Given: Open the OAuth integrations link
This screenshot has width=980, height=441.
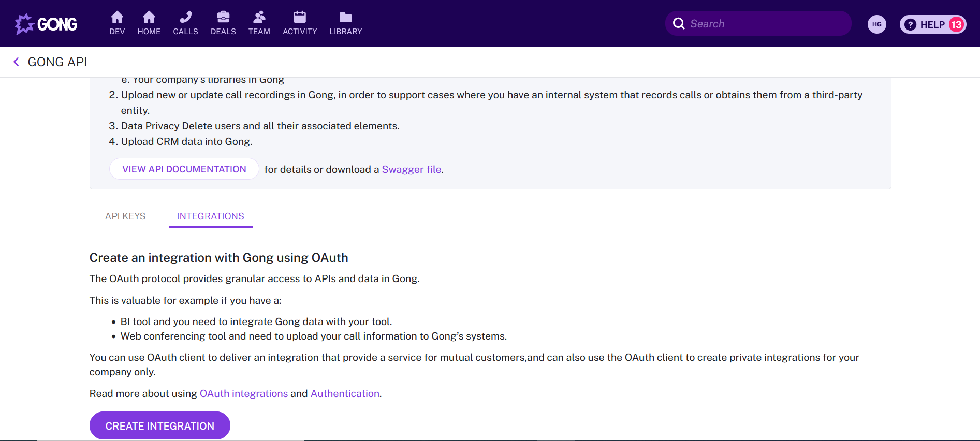Looking at the screenshot, I should [x=244, y=393].
